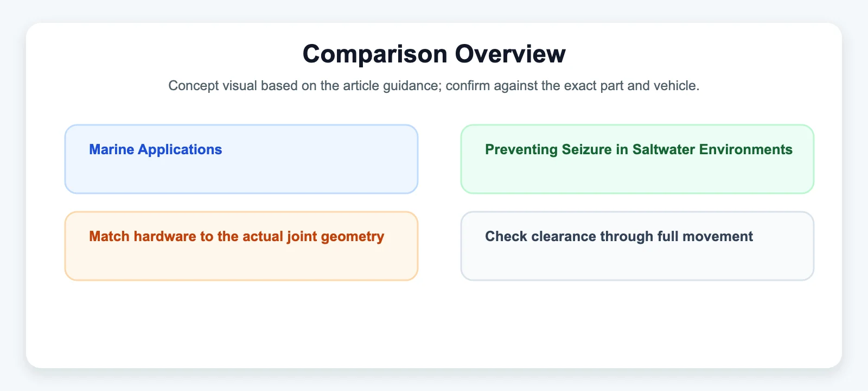Click Preventing Seizure in Saltwater Environments title

point(639,149)
